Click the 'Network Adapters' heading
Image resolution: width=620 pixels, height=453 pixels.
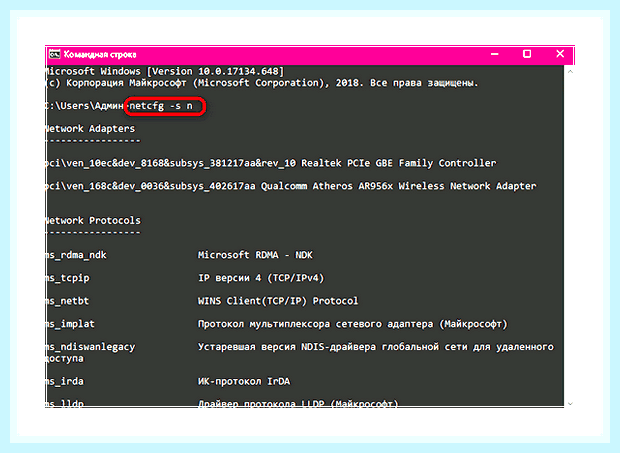90,129
